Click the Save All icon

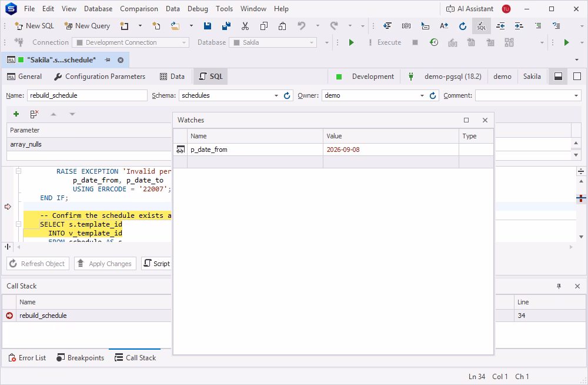click(226, 26)
